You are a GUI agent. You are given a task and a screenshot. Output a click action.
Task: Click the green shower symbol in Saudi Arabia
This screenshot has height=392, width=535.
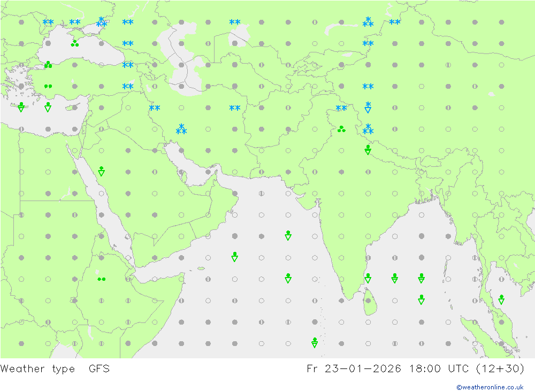[101, 171]
